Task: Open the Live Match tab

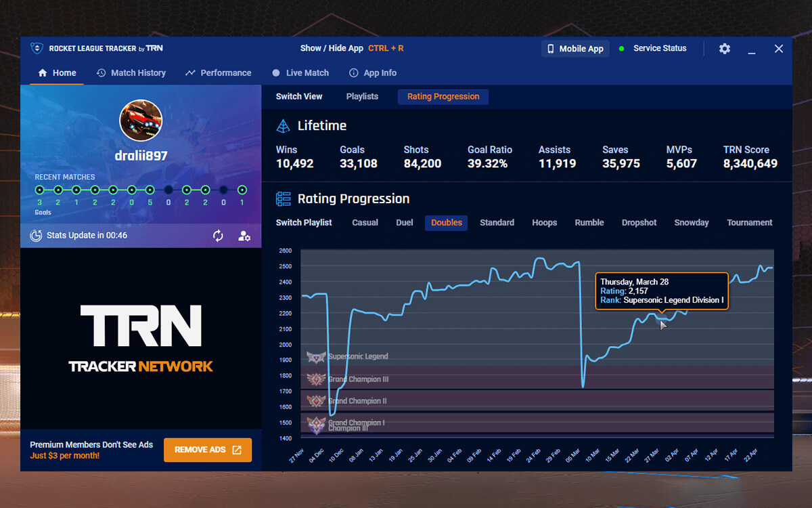Action: [300, 72]
